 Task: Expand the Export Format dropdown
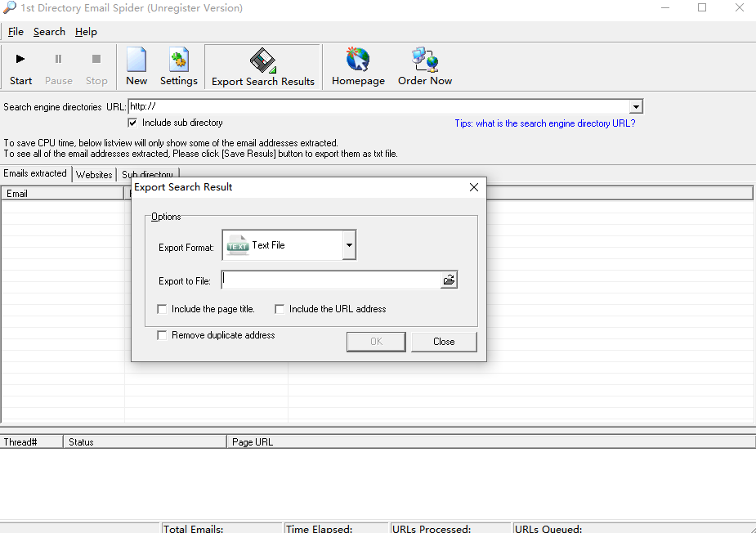tap(349, 245)
